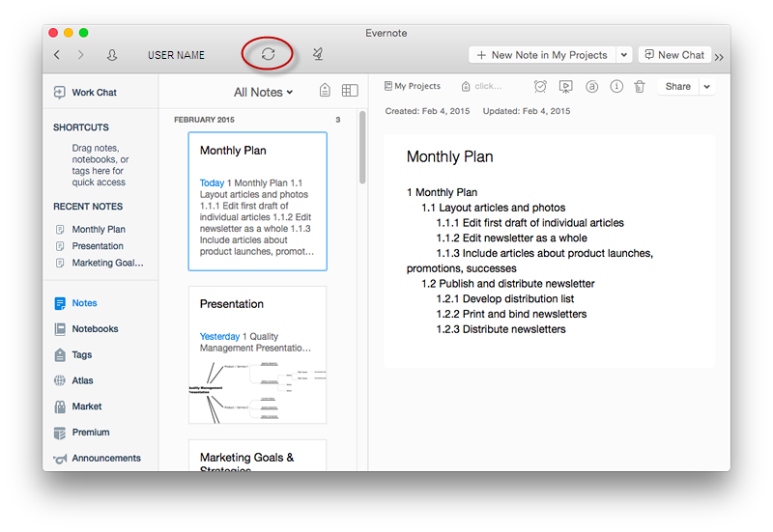Show more toolbar items via double chevron
The height and width of the screenshot is (532, 773).
pyautogui.click(x=719, y=57)
